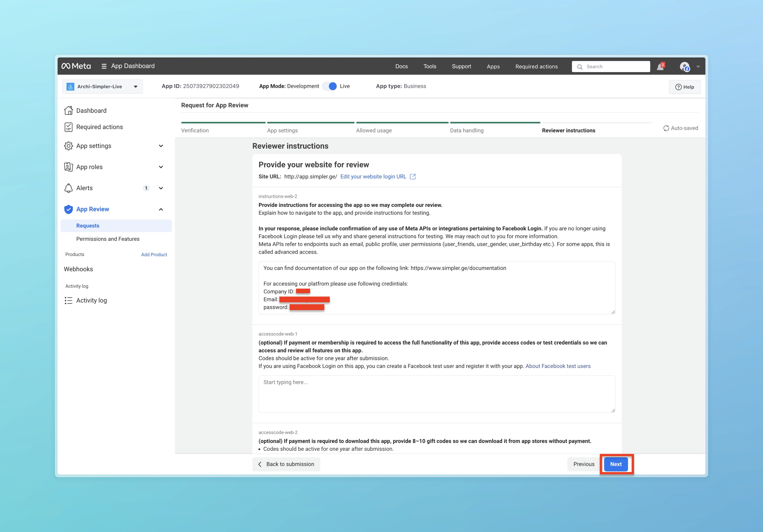Image resolution: width=763 pixels, height=532 pixels.
Task: Click external link icon beside website login URL
Action: (x=413, y=177)
